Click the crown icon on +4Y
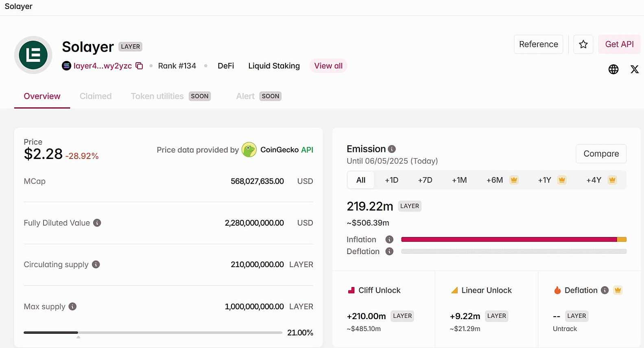Viewport: 644px width, 348px height. pyautogui.click(x=612, y=180)
